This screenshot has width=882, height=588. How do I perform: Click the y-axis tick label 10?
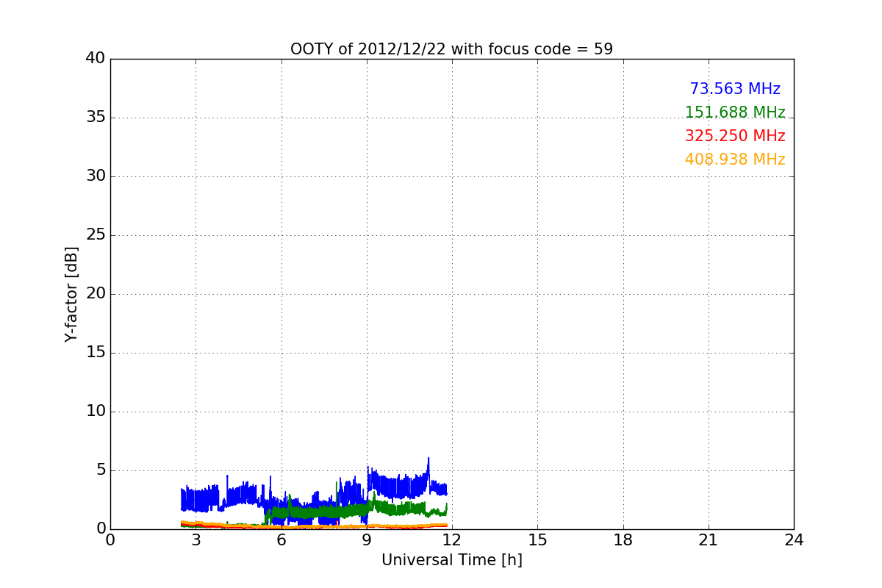[x=96, y=412]
